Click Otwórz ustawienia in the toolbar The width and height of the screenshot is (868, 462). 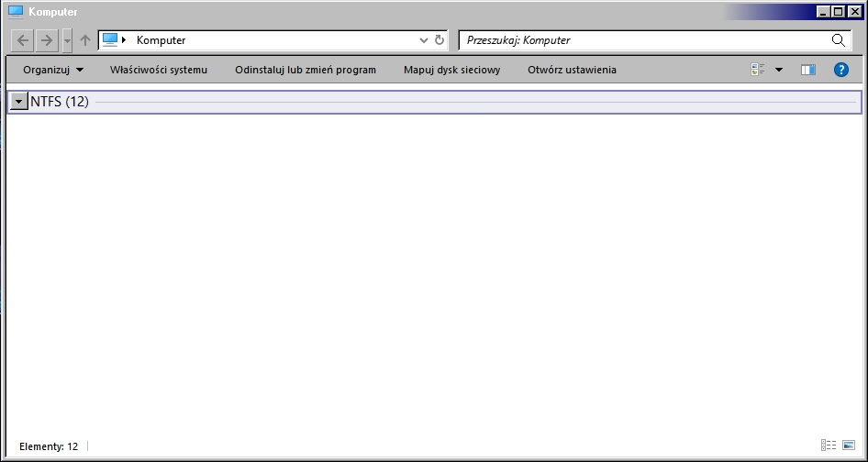[x=572, y=70]
